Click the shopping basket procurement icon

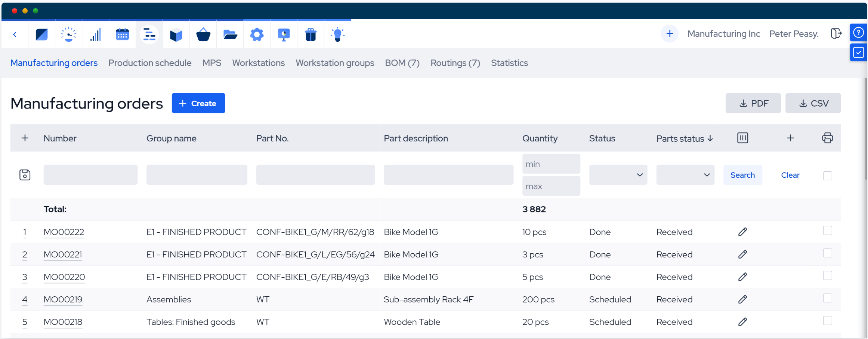203,35
